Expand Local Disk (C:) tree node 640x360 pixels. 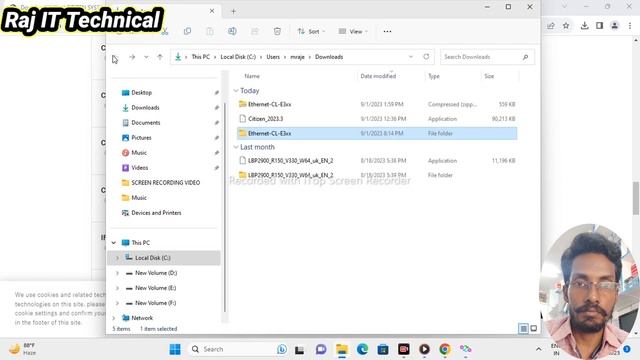[118, 258]
